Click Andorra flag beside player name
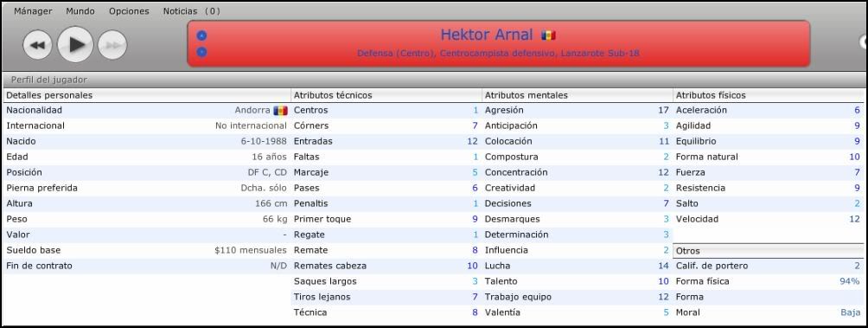 (548, 35)
